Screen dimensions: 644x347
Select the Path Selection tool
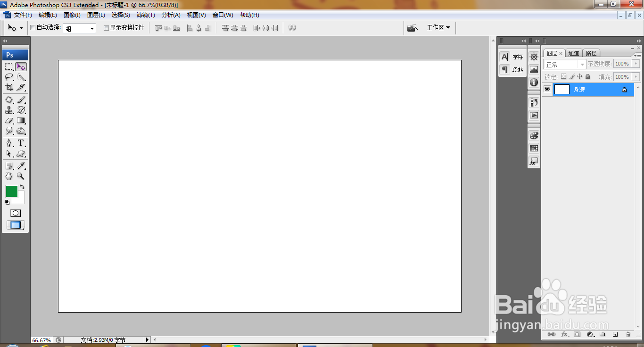[x=9, y=154]
